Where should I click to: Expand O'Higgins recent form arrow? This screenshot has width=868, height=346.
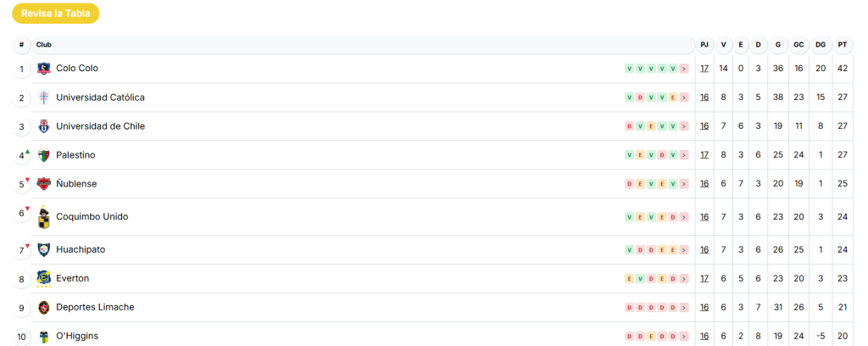click(684, 336)
